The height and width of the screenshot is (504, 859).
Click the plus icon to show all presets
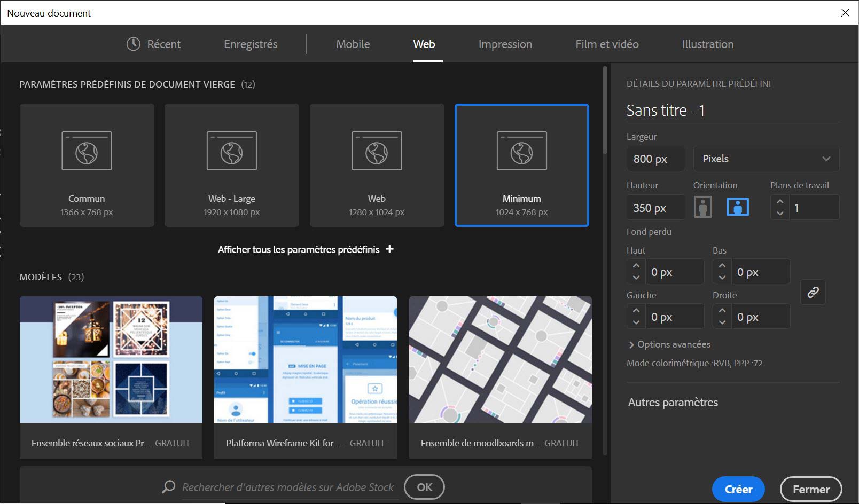[390, 249]
